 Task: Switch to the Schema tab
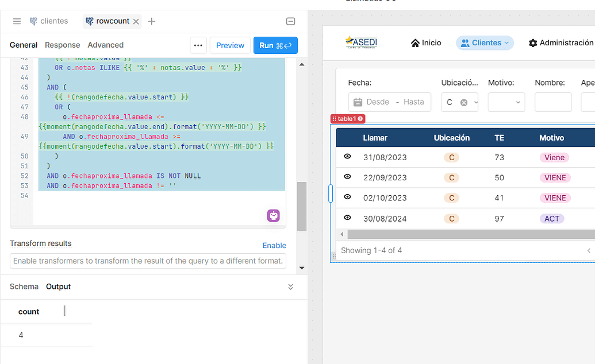pyautogui.click(x=24, y=286)
